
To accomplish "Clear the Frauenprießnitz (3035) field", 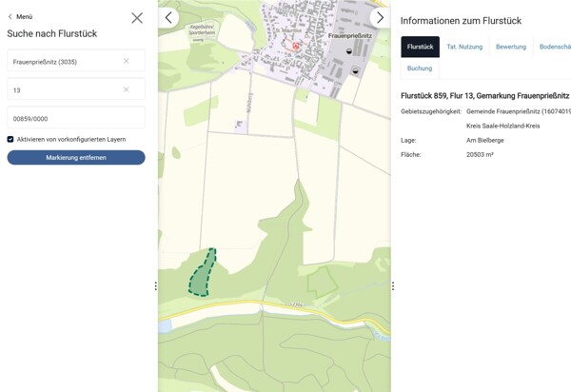I will pos(126,61).
